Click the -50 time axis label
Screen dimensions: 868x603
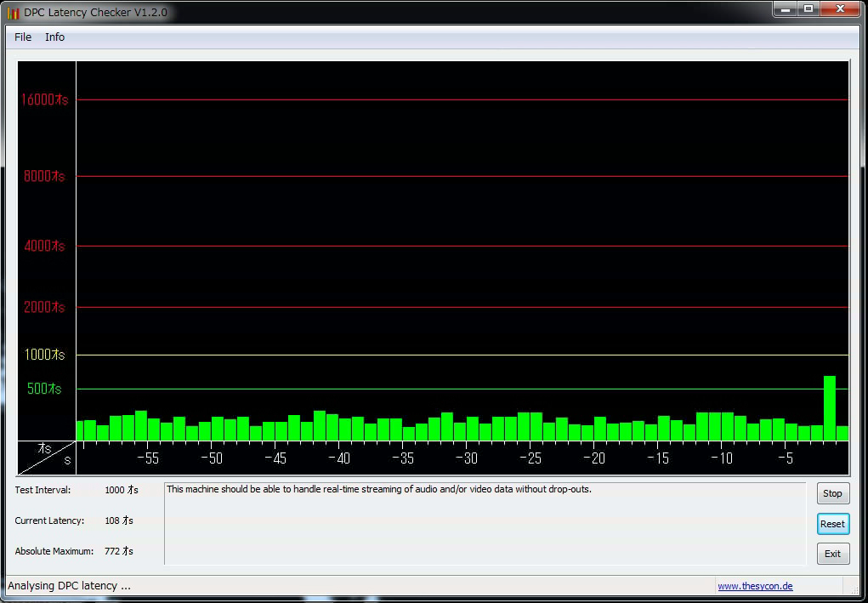(212, 458)
